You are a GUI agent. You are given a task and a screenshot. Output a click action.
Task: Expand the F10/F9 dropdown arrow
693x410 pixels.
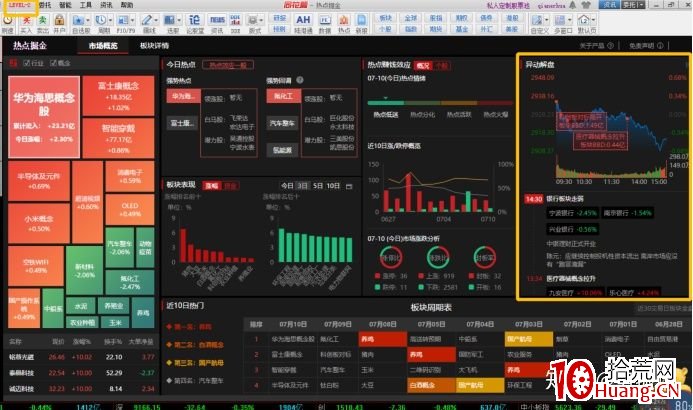pyautogui.click(x=133, y=20)
